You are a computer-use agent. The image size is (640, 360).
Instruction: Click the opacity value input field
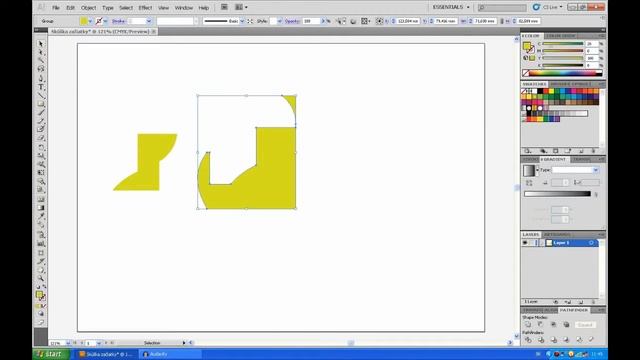pos(311,21)
